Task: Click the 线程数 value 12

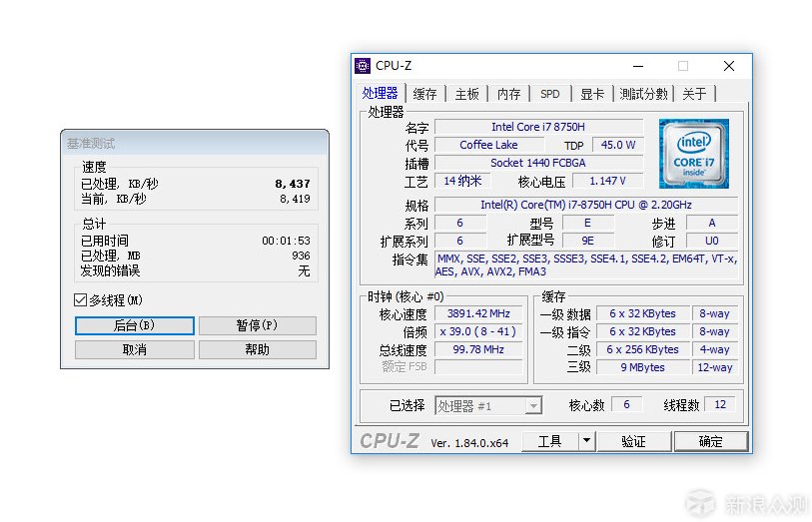Action: pyautogui.click(x=720, y=404)
